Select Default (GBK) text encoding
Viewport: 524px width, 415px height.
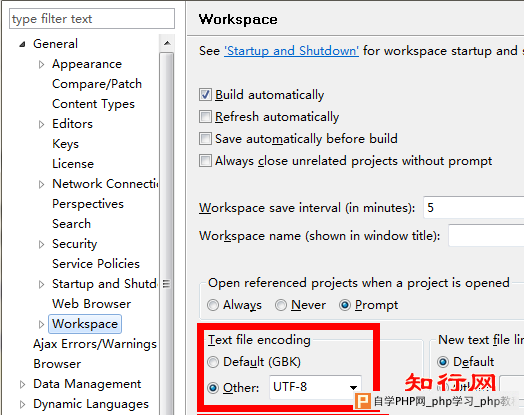coord(213,362)
